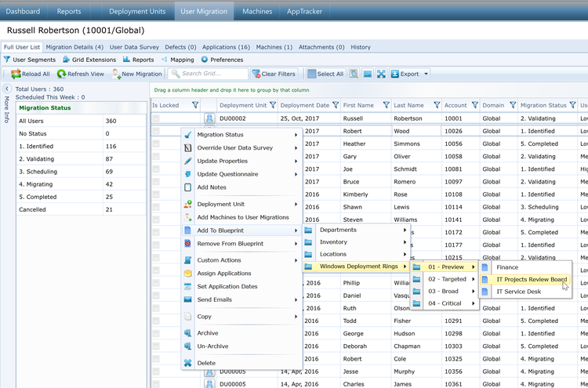588x388 pixels.
Task: Open the Domain column filter
Action: [513, 105]
